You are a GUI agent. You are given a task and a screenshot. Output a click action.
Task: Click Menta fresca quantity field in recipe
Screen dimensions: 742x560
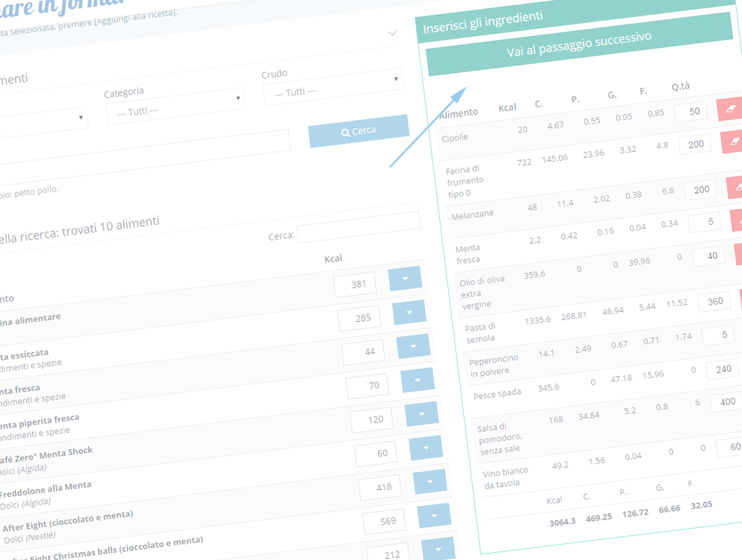click(x=705, y=222)
